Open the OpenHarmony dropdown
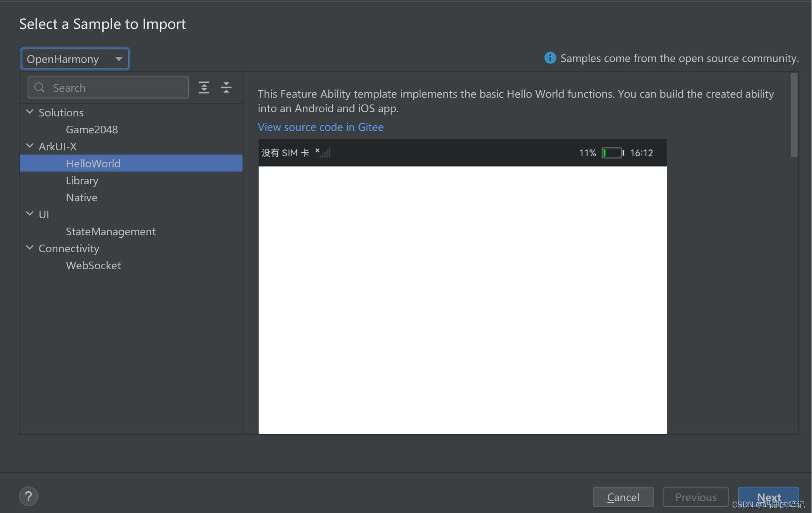Screen dimensions: 812x513 [x=75, y=59]
